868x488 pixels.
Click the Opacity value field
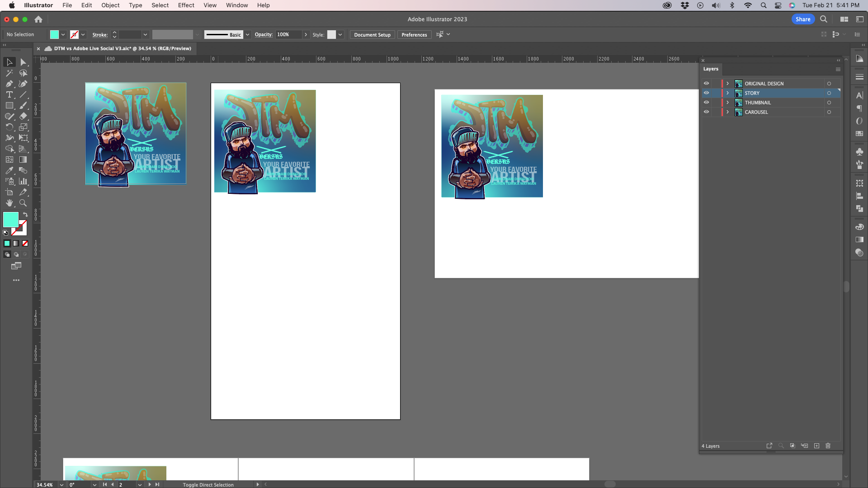pyautogui.click(x=288, y=35)
